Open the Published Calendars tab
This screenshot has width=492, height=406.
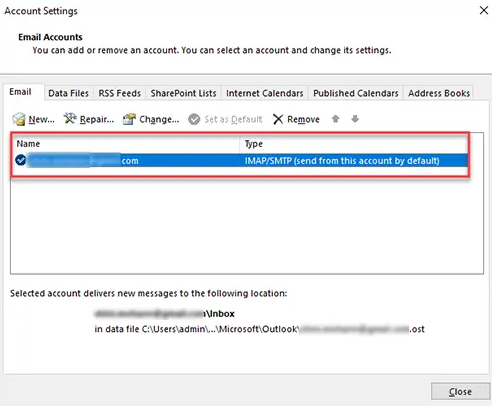[x=356, y=93]
